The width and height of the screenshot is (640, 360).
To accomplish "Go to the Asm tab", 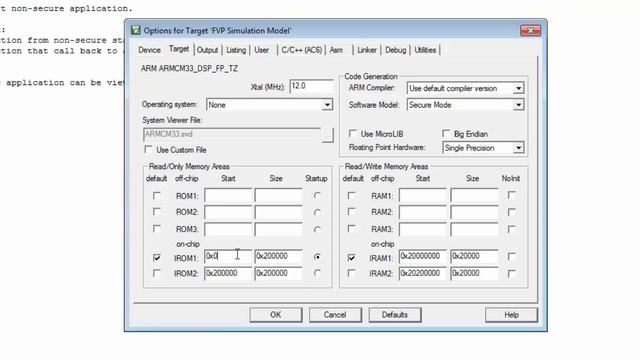I will pos(336,50).
